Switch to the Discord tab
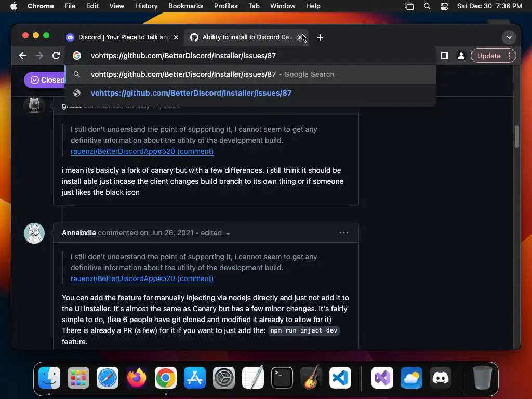The image size is (532, 399). tap(118, 37)
